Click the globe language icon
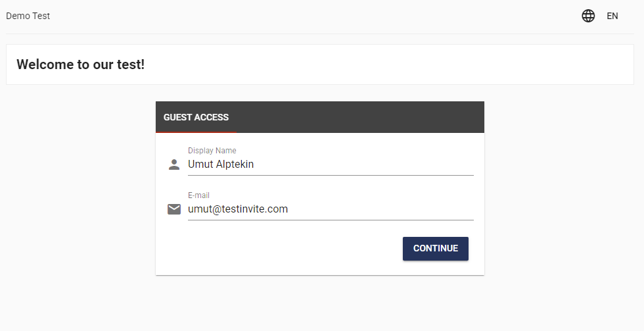The width and height of the screenshot is (644, 331). tap(588, 16)
